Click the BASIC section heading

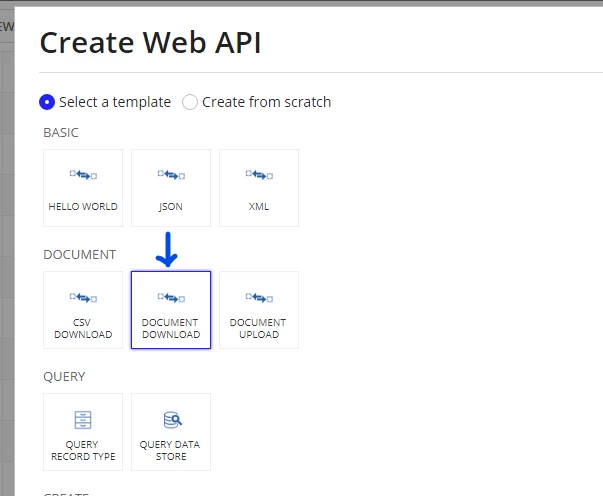(x=61, y=133)
